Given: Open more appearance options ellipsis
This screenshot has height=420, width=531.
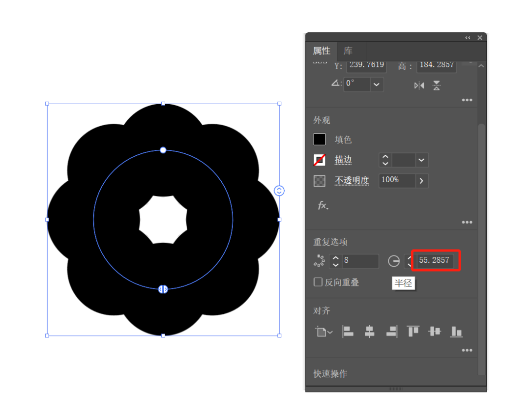Looking at the screenshot, I should point(467,223).
